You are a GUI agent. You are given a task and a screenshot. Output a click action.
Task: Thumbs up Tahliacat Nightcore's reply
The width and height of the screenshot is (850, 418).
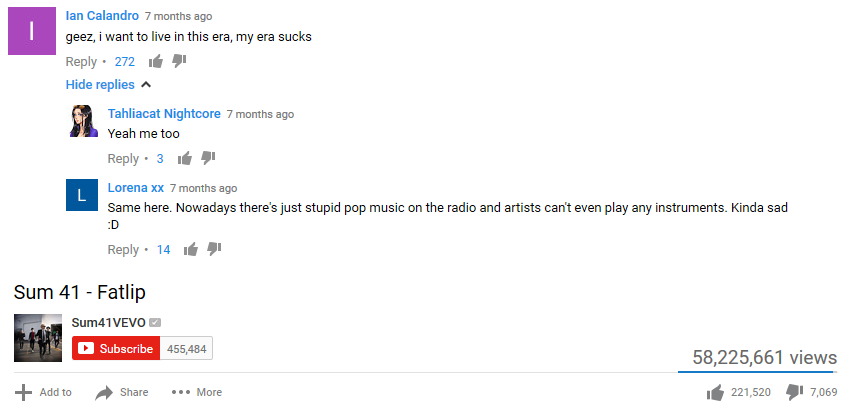pos(185,158)
